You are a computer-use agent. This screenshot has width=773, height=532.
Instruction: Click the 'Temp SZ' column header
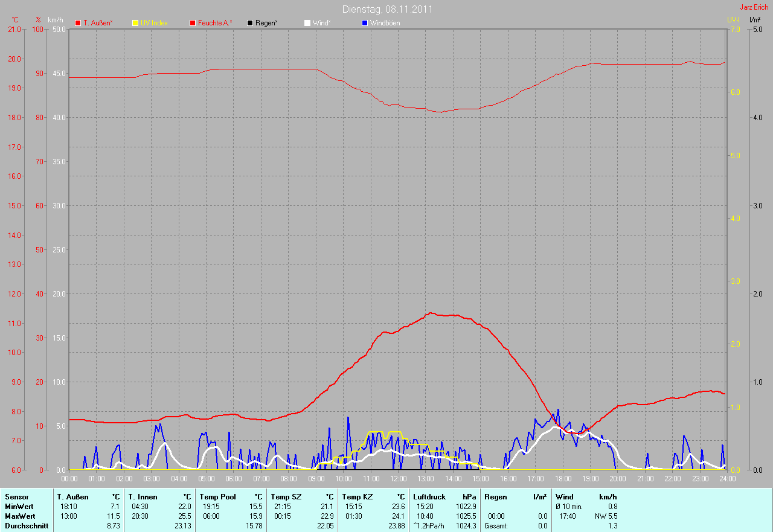286,496
